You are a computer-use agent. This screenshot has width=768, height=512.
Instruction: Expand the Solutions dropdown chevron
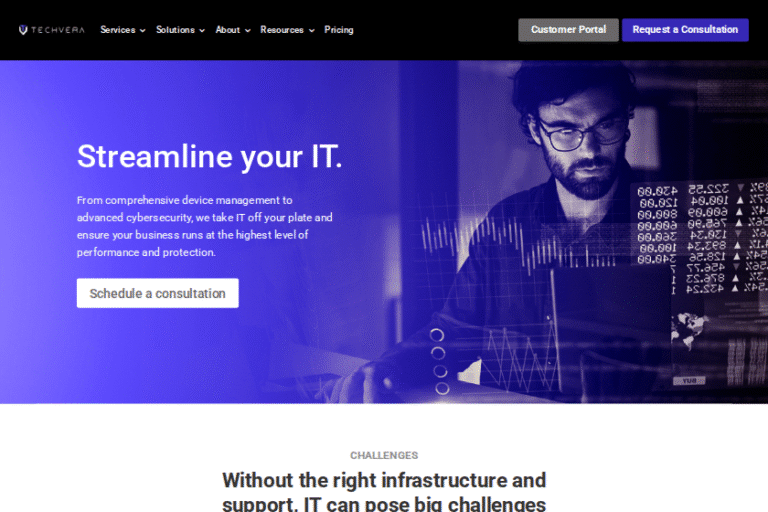coord(202,30)
